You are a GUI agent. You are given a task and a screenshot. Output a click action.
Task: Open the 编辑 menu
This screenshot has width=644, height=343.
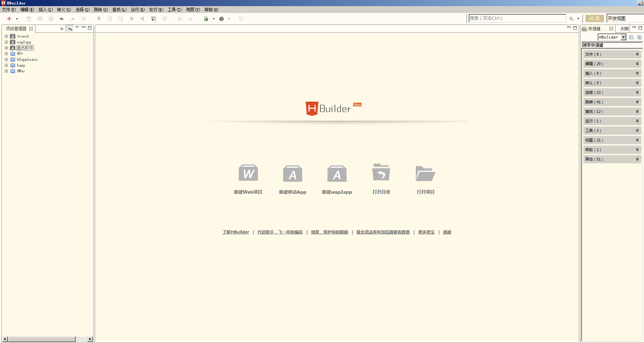tap(27, 10)
